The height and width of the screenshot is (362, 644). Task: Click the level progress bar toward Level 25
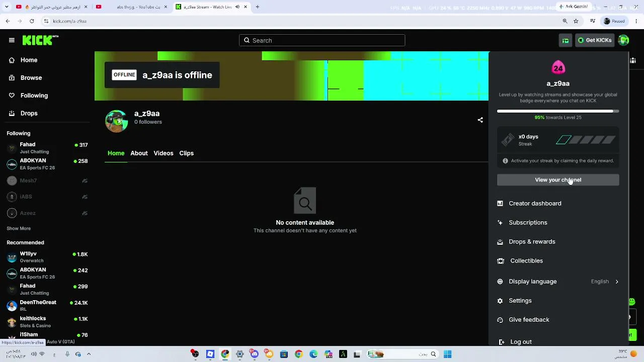click(558, 111)
